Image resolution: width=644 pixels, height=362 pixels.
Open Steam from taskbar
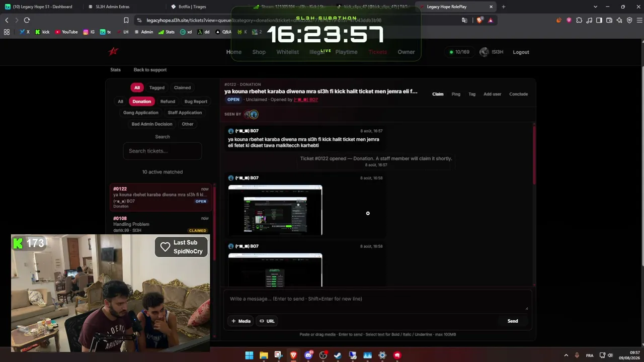tap(338, 355)
